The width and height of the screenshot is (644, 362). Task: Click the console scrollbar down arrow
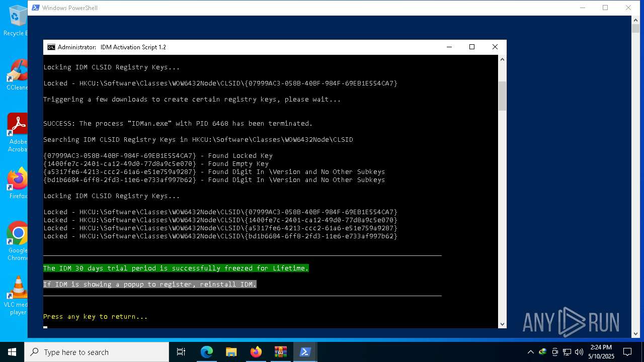(502, 324)
